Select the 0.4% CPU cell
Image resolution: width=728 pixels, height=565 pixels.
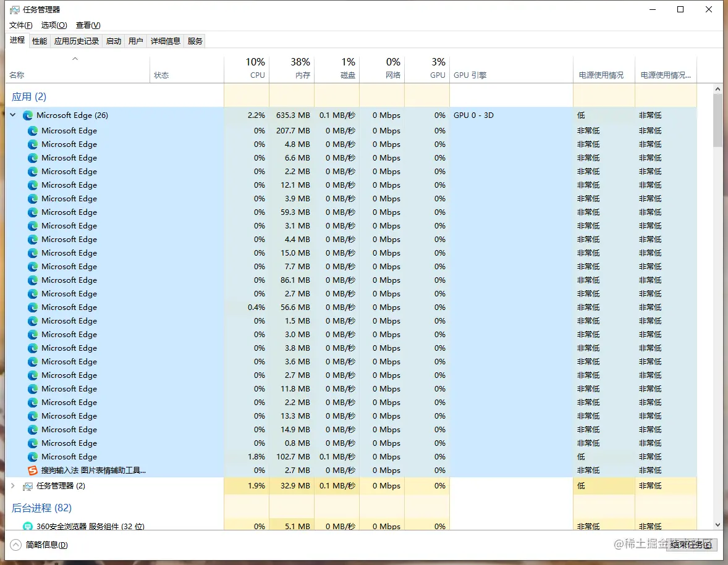[247, 307]
